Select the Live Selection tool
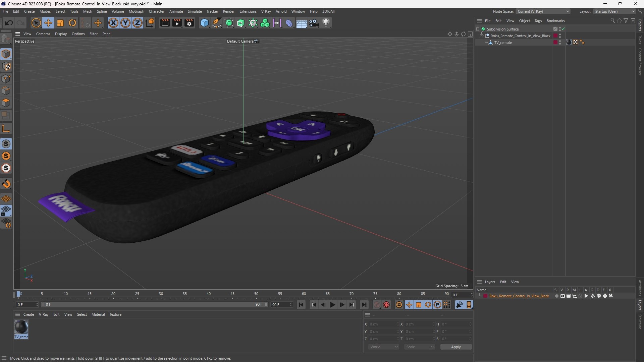Viewport: 644px width, 362px height. click(x=36, y=23)
